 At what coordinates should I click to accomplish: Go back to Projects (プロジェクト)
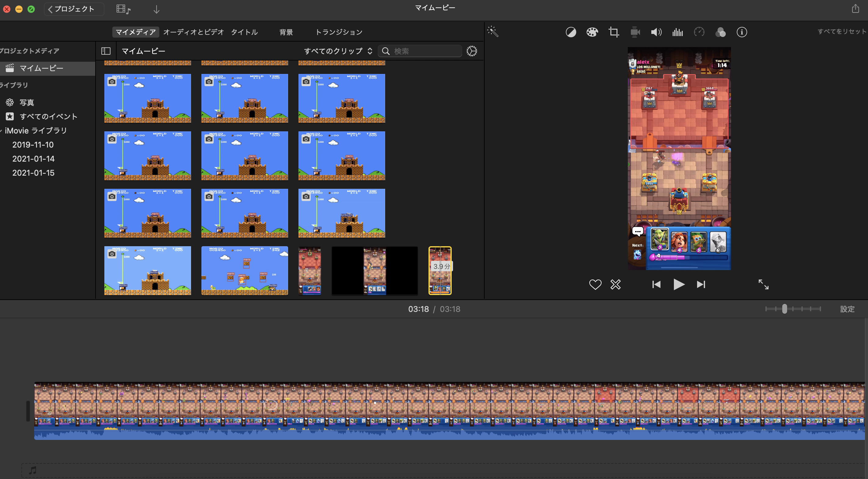coord(74,9)
